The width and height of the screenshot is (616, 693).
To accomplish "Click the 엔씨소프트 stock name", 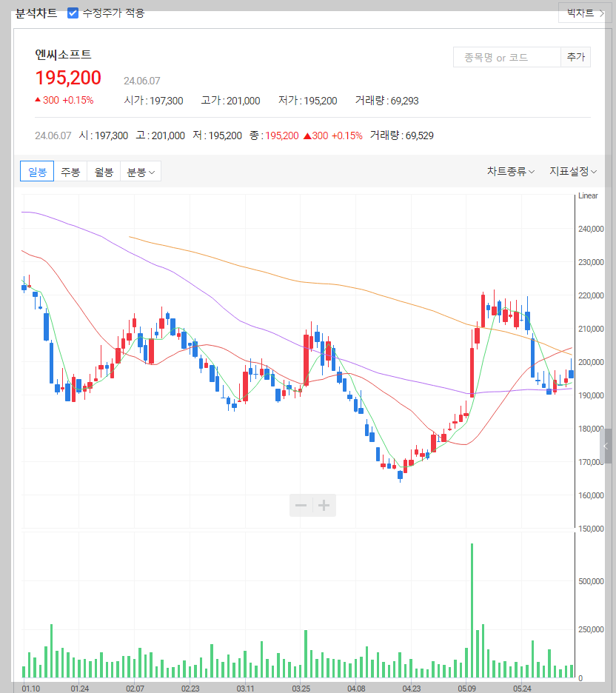I will point(63,54).
